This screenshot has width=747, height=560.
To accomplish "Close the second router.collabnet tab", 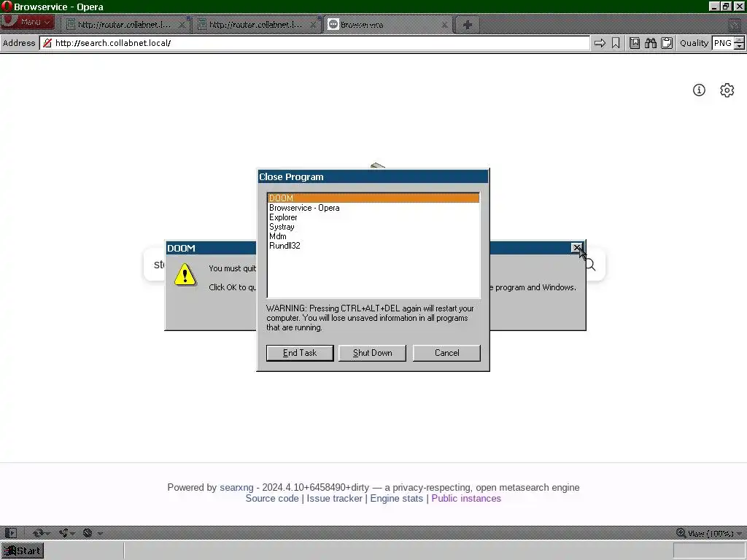I will tap(313, 25).
